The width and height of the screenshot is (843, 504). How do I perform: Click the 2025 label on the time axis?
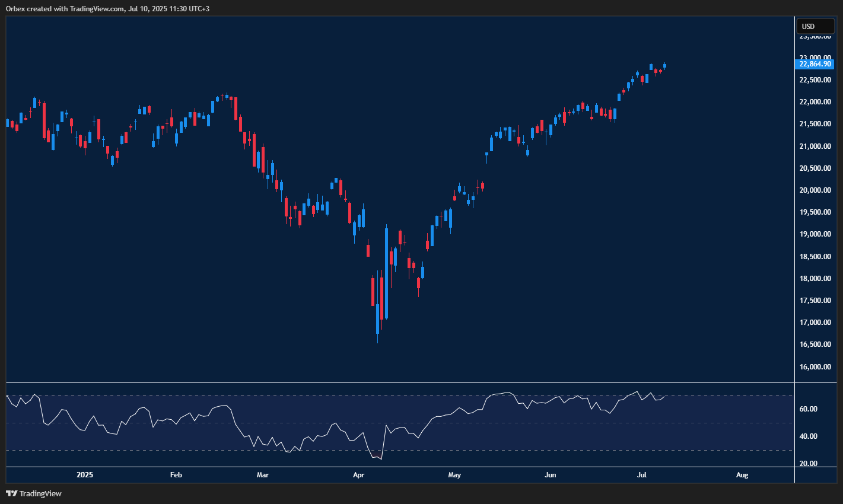pyautogui.click(x=84, y=475)
